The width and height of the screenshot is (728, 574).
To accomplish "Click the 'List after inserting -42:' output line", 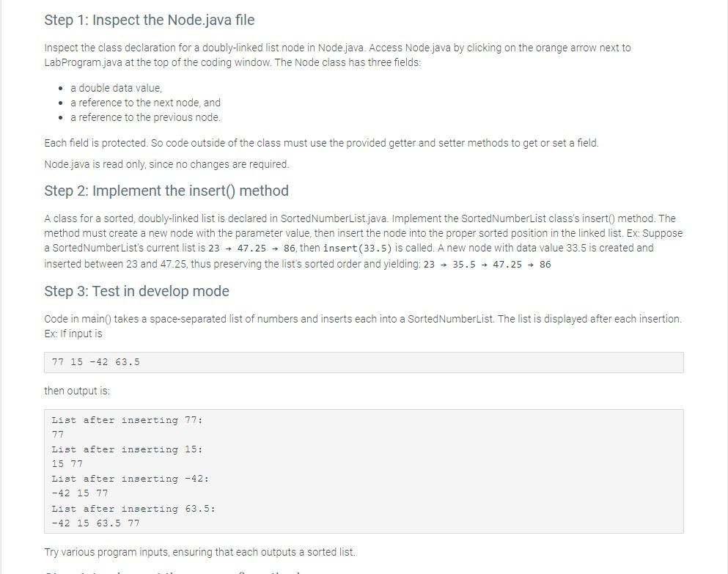I will [130, 479].
